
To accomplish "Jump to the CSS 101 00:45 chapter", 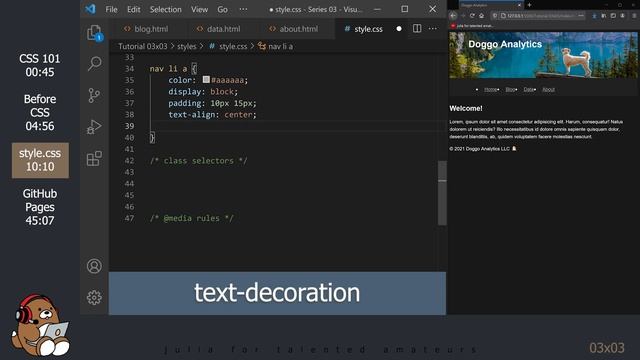I will pyautogui.click(x=40, y=65).
